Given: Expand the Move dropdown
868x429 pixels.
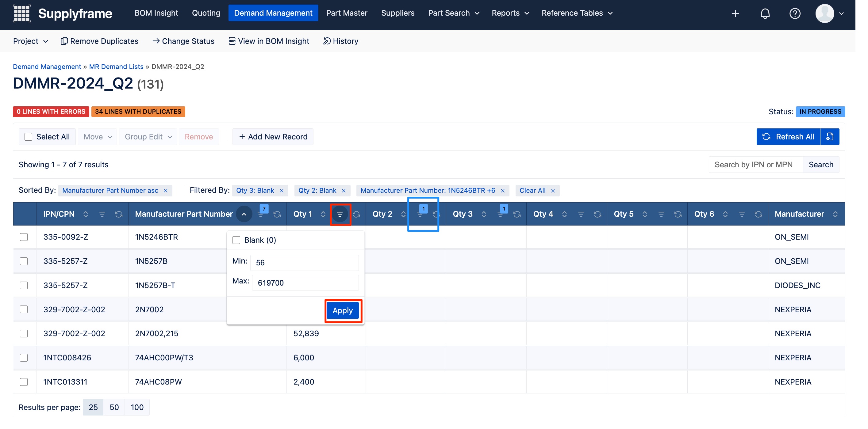Looking at the screenshot, I should coord(97,137).
